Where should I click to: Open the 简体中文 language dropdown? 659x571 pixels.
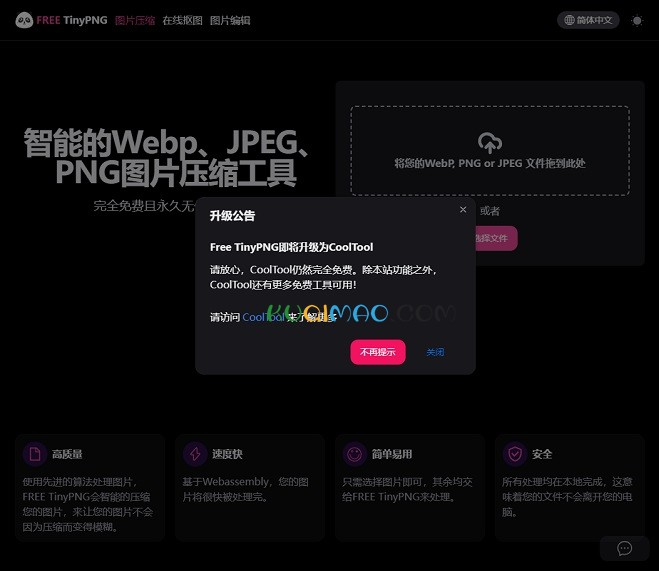pyautogui.click(x=588, y=20)
